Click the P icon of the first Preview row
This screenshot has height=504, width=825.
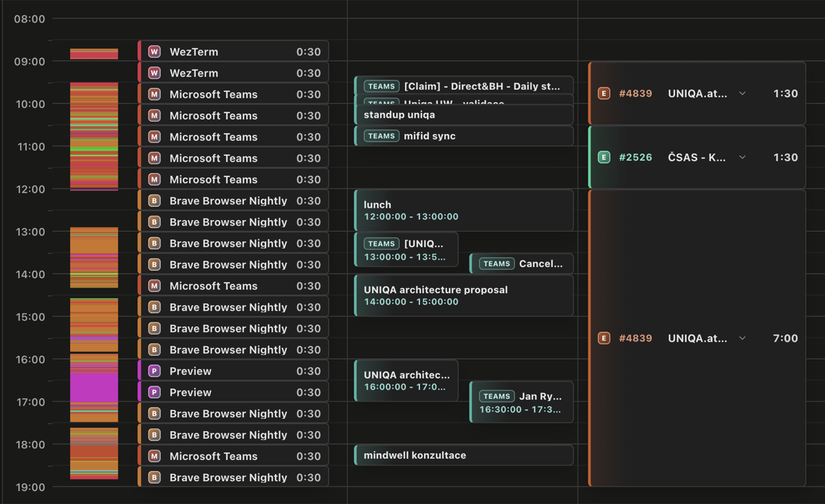point(155,371)
